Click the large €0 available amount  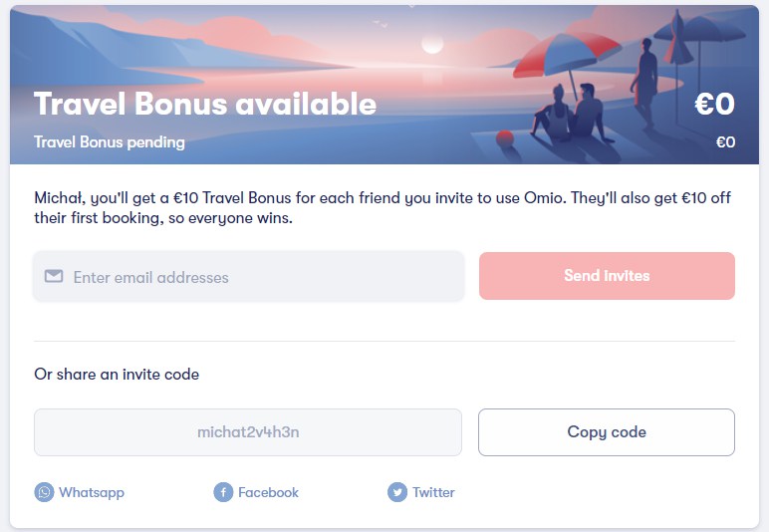pyautogui.click(x=714, y=104)
